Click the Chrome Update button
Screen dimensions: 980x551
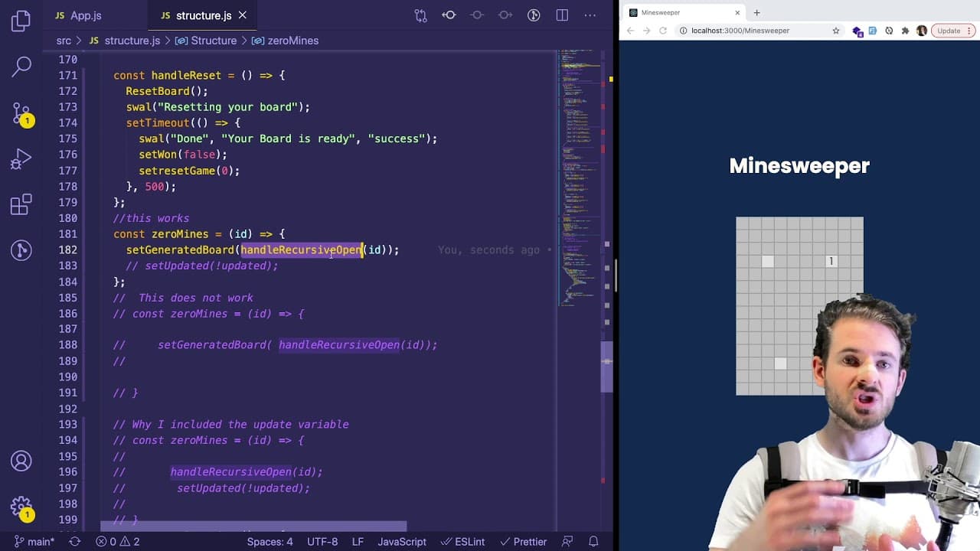click(949, 31)
